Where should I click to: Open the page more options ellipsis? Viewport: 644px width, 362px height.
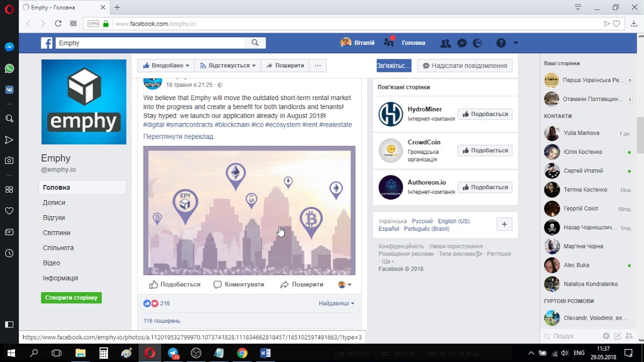pyautogui.click(x=317, y=65)
